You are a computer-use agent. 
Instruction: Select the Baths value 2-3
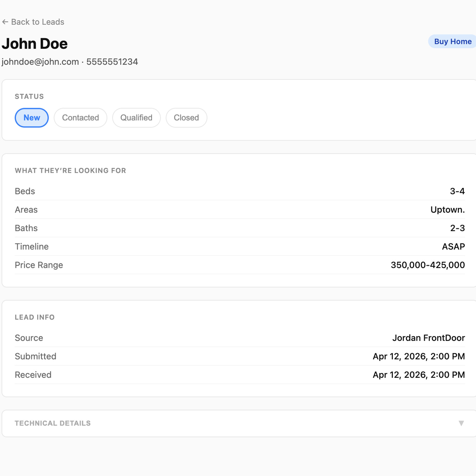coord(457,228)
